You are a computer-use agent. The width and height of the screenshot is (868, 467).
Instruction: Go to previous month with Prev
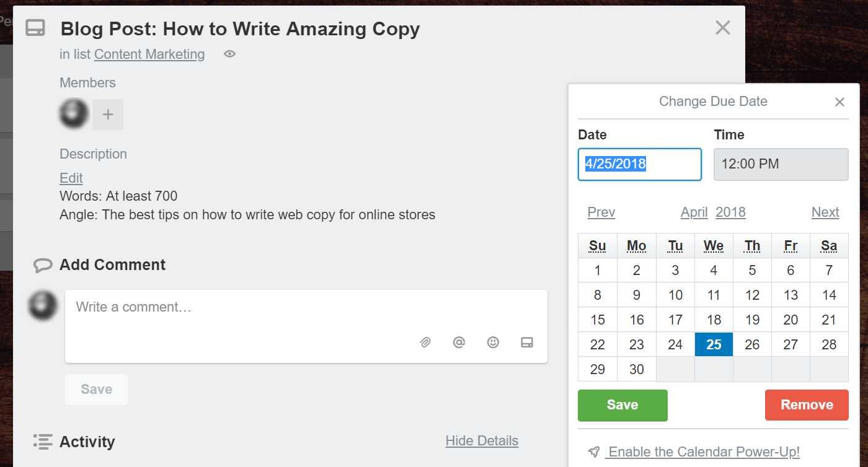[601, 212]
